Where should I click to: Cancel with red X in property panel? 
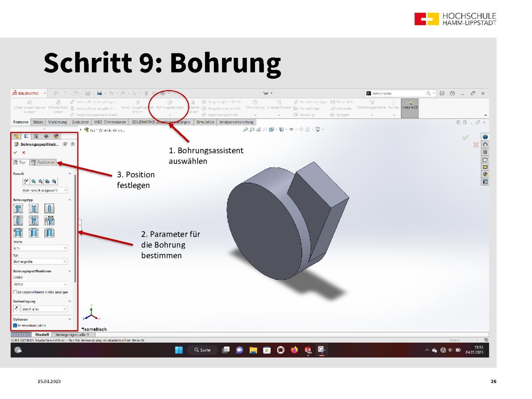pos(24,153)
